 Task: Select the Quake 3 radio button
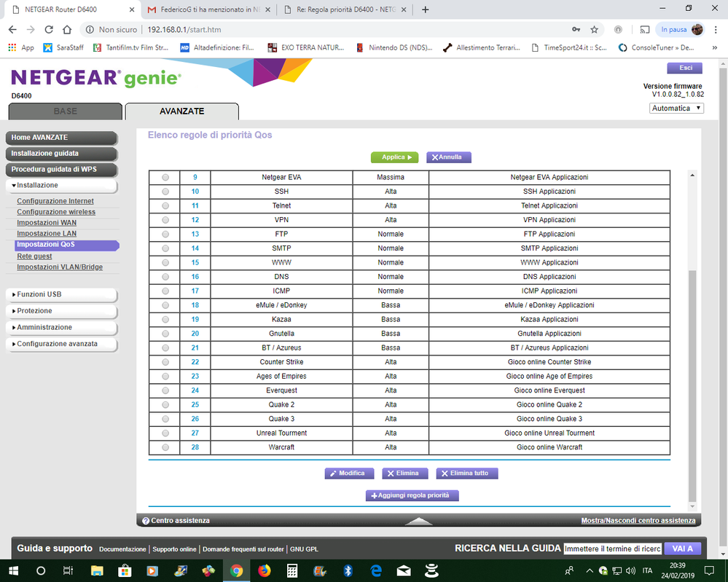pos(165,419)
